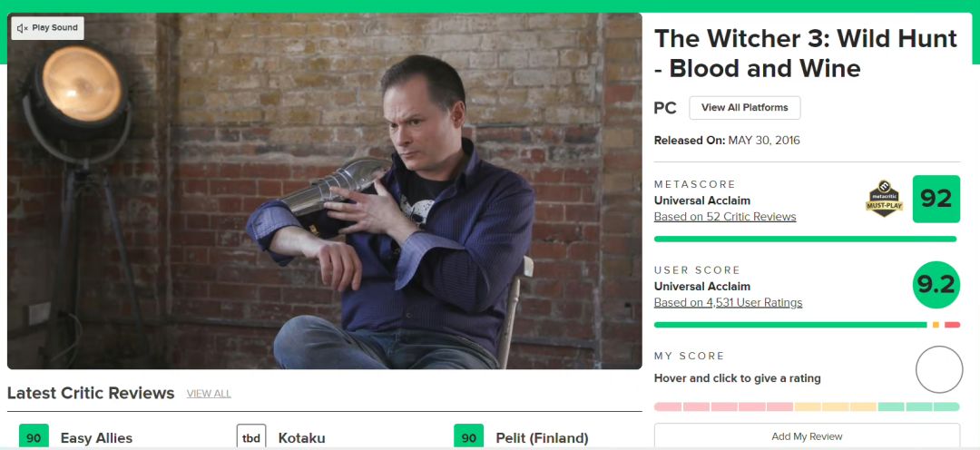Click the Pelit (Finland) 90 score badge
The height and width of the screenshot is (450, 980).
coord(469,437)
